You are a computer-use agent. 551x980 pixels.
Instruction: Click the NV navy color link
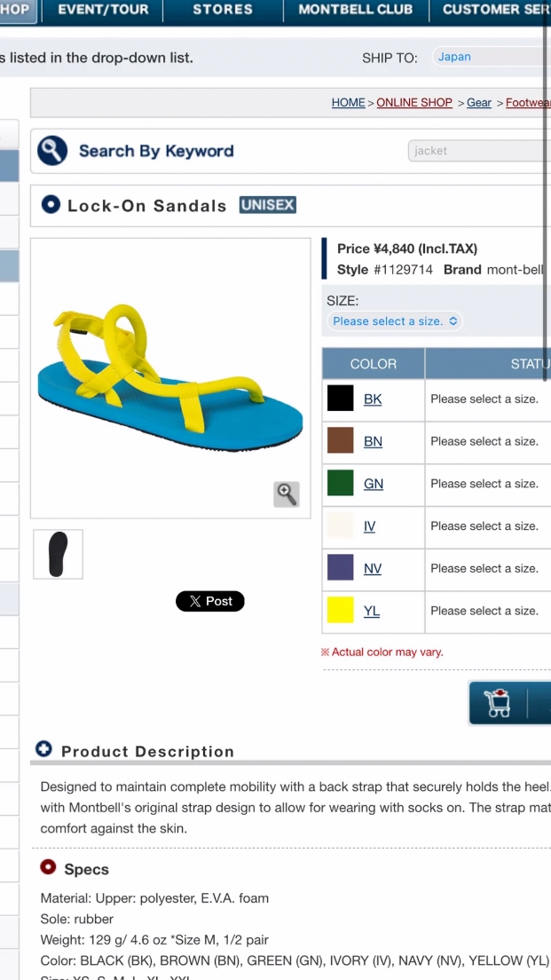pyautogui.click(x=373, y=568)
